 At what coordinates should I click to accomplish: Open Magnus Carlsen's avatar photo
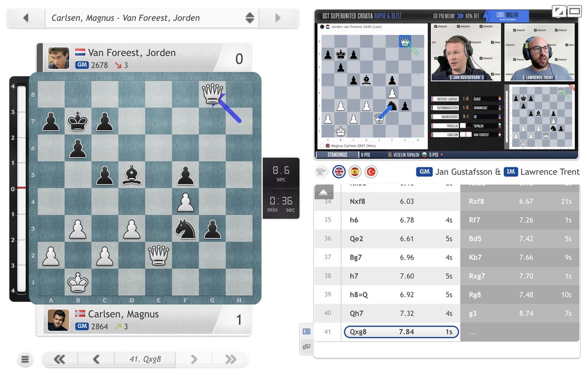click(58, 320)
